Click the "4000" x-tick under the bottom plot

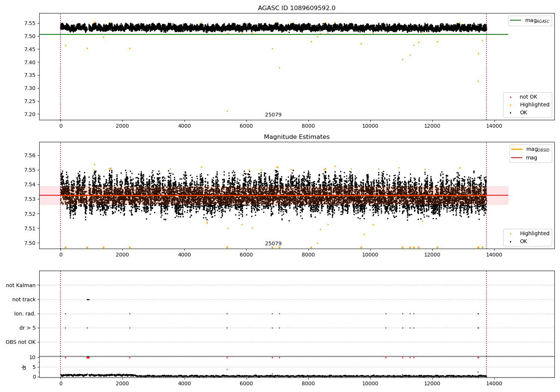184,384
